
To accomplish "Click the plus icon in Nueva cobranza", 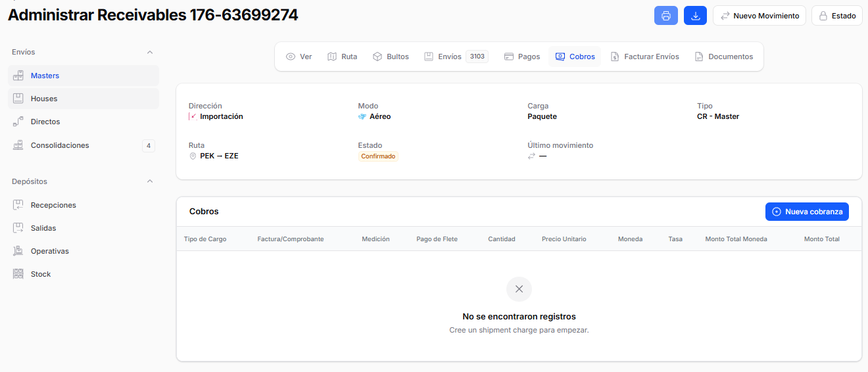I will click(777, 212).
